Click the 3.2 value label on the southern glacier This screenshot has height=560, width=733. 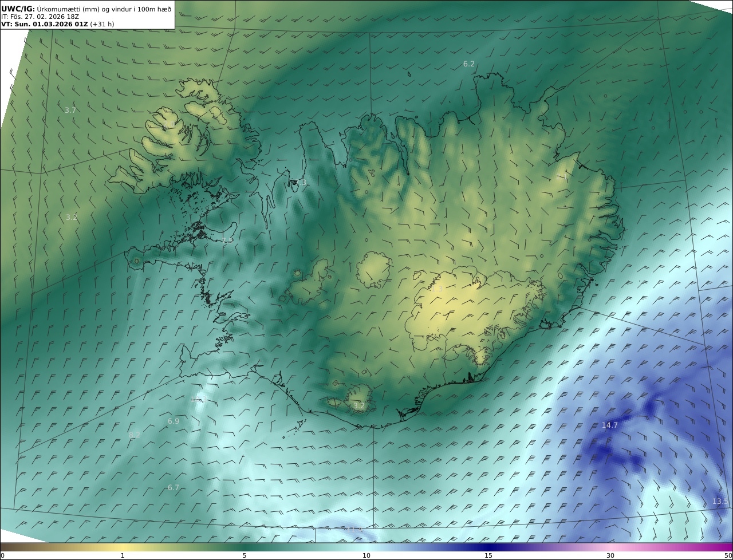(359, 405)
